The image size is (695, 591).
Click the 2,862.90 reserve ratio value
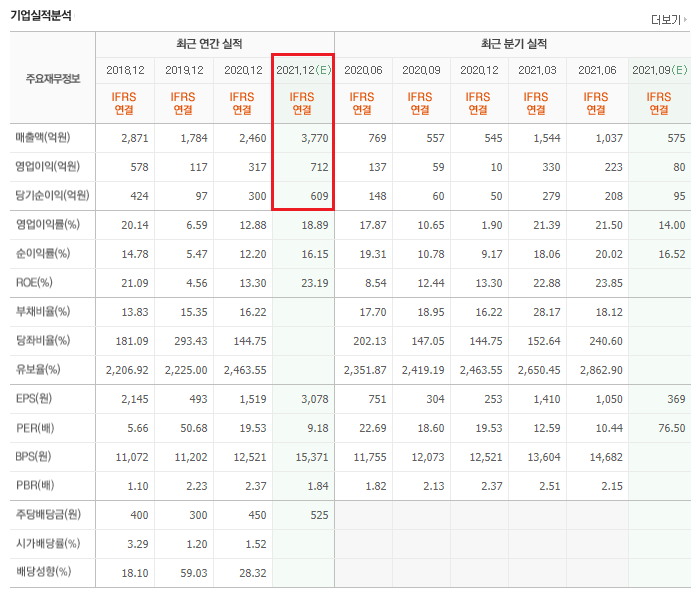coord(601,370)
